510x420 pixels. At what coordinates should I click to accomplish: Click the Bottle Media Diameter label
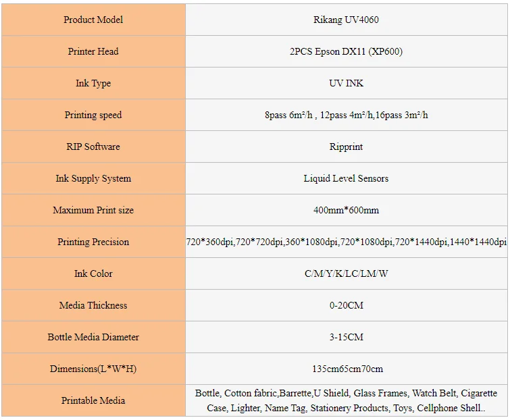pos(93,337)
